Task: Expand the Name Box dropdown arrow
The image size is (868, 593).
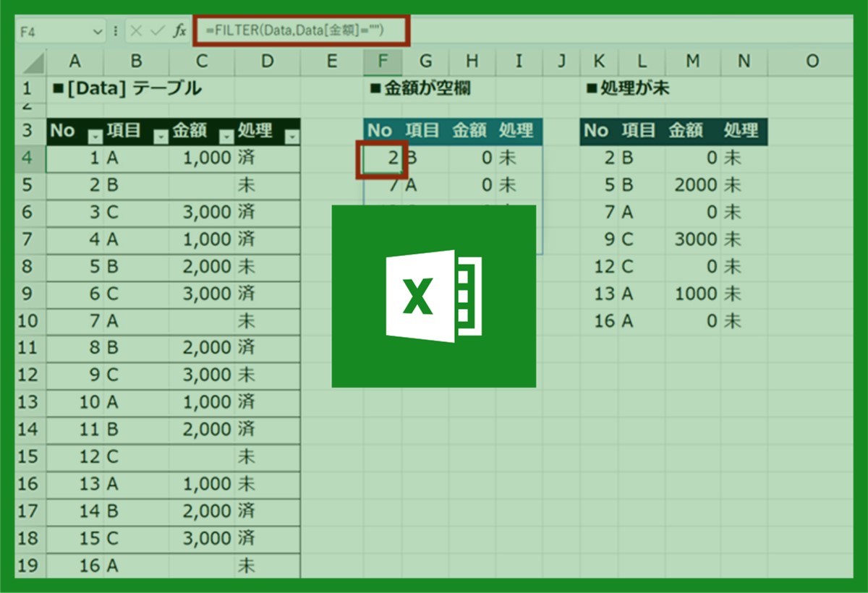Action: click(98, 32)
